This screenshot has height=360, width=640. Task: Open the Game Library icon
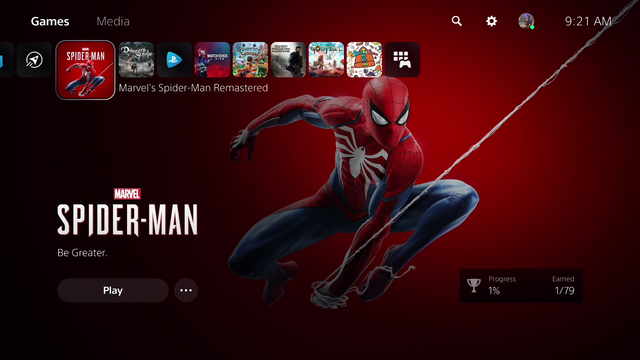point(402,60)
